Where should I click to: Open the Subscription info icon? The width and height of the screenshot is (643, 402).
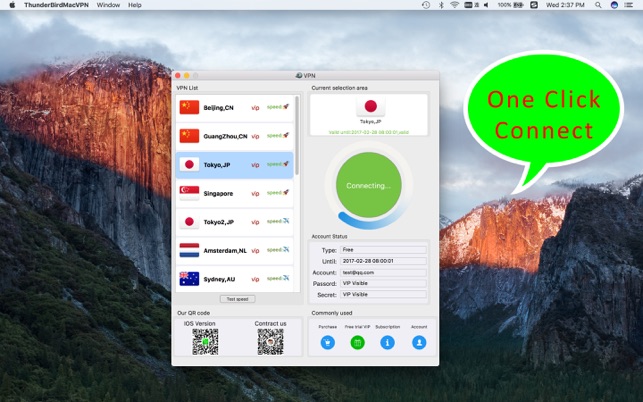click(388, 342)
